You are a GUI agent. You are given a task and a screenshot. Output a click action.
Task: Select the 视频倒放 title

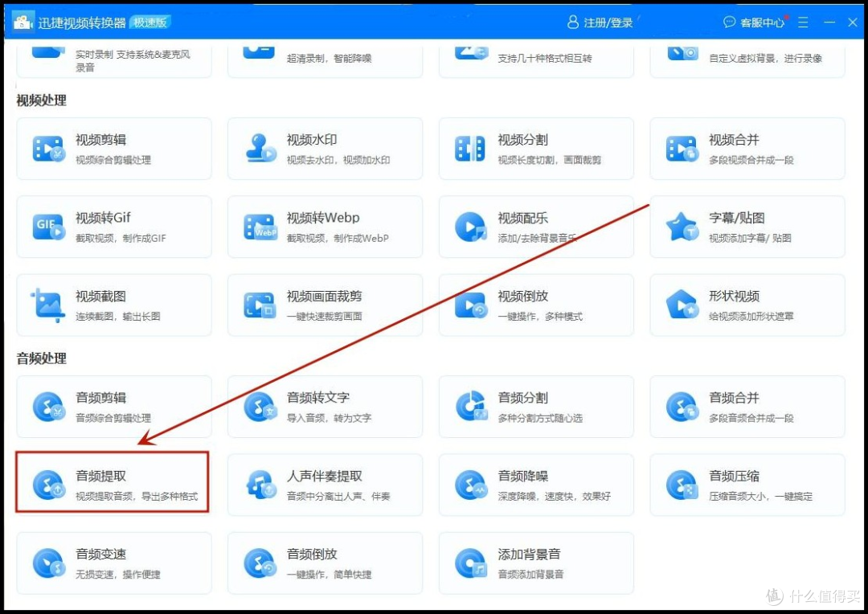(x=522, y=297)
